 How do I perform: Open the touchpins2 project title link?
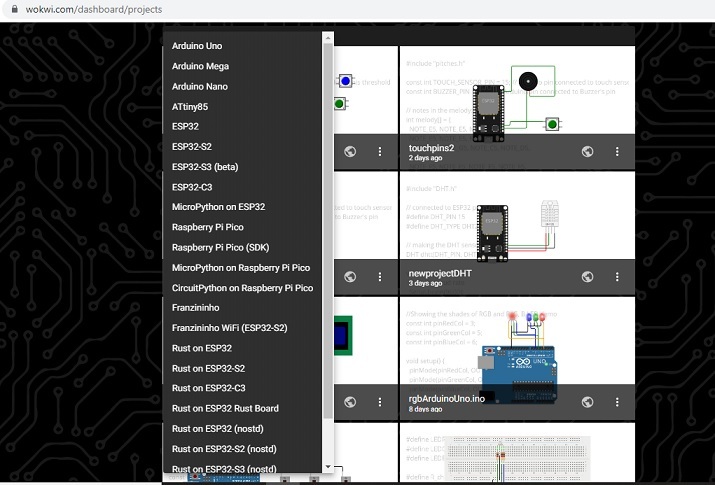[431, 147]
